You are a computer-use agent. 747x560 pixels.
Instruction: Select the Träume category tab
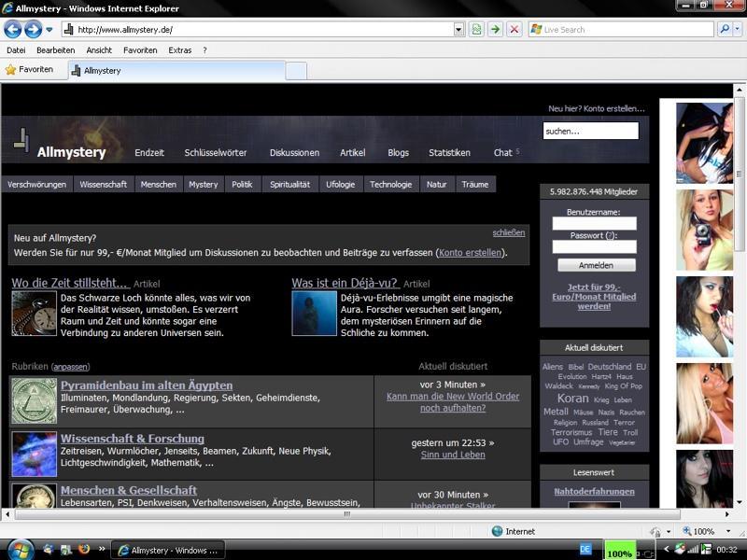click(x=475, y=184)
